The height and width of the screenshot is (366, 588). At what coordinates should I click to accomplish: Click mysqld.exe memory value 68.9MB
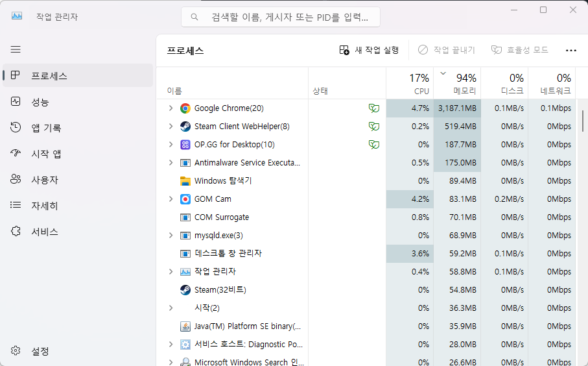[457, 236]
